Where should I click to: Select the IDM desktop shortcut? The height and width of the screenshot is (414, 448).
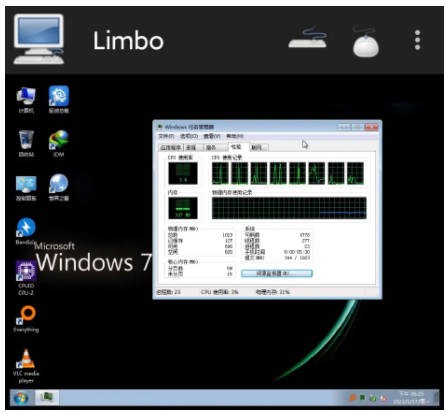pos(59,144)
